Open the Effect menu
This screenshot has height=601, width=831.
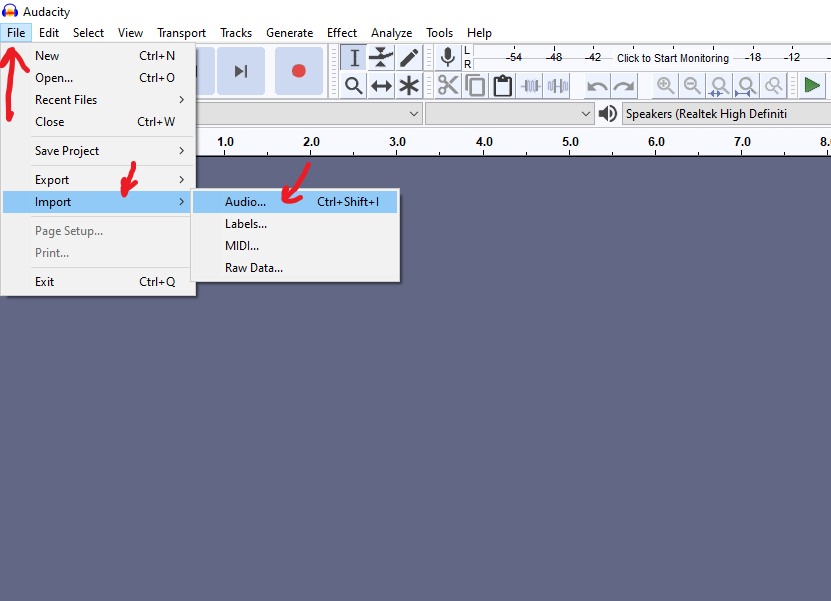click(x=342, y=33)
